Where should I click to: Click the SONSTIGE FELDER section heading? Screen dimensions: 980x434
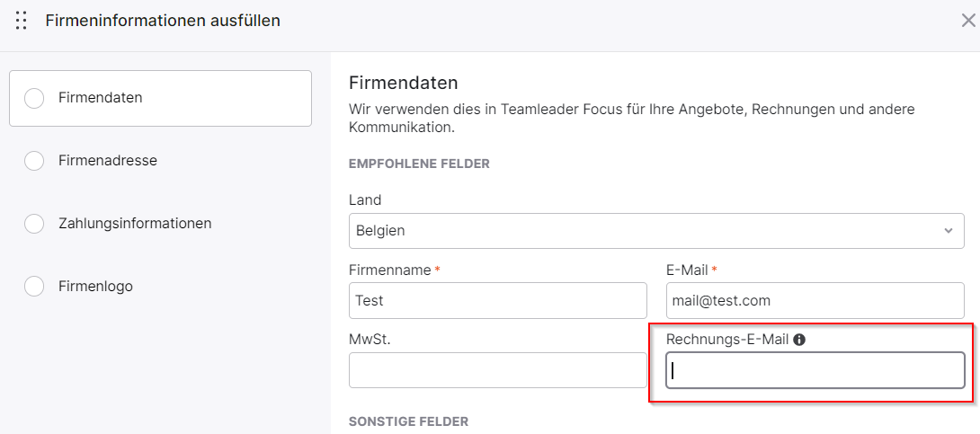tap(408, 421)
